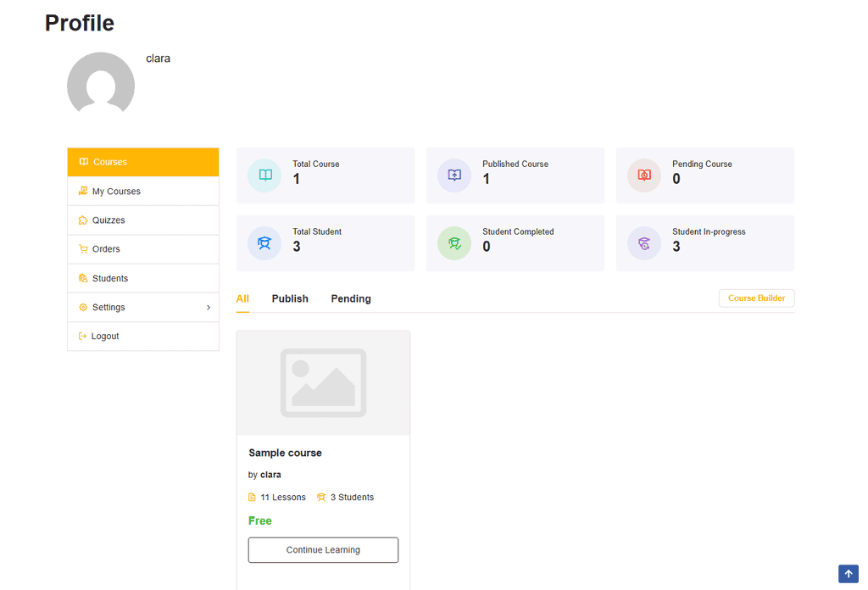Image resolution: width=868 pixels, height=590 pixels.
Task: Switch to the Pending tab
Action: (x=351, y=299)
